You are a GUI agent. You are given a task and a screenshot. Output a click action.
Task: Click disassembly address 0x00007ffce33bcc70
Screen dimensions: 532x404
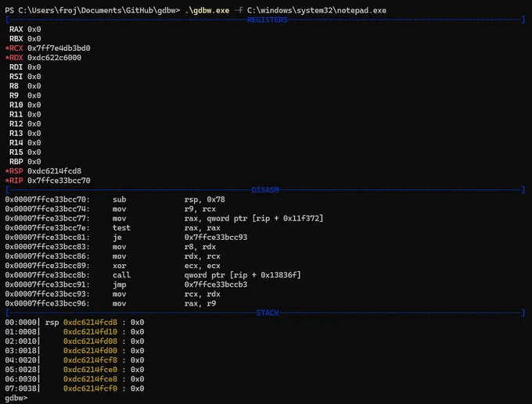(47, 199)
